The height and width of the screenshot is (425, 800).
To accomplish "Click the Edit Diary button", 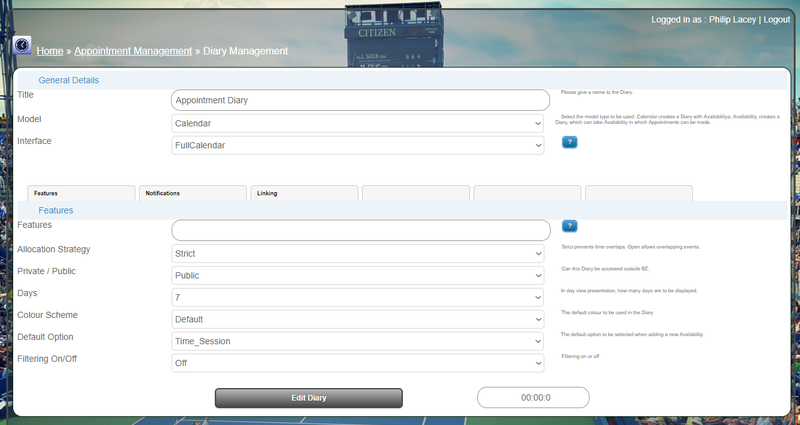I will (x=309, y=398).
